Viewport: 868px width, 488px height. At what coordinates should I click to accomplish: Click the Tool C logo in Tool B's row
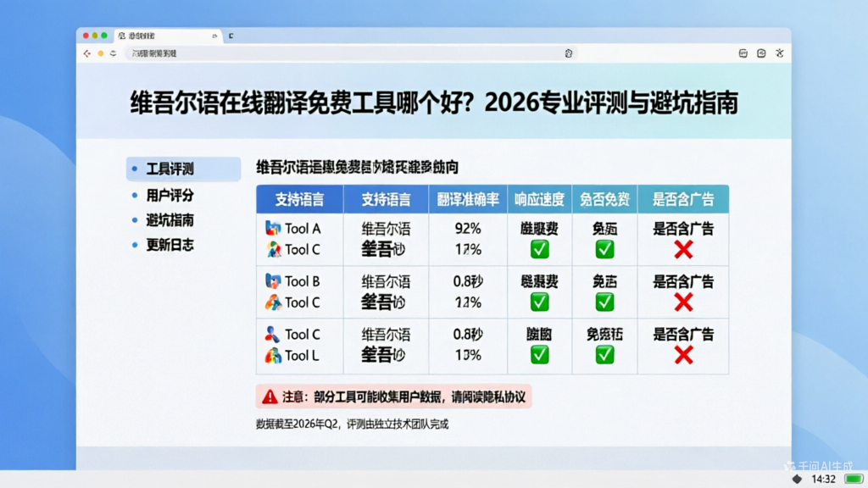click(x=273, y=302)
